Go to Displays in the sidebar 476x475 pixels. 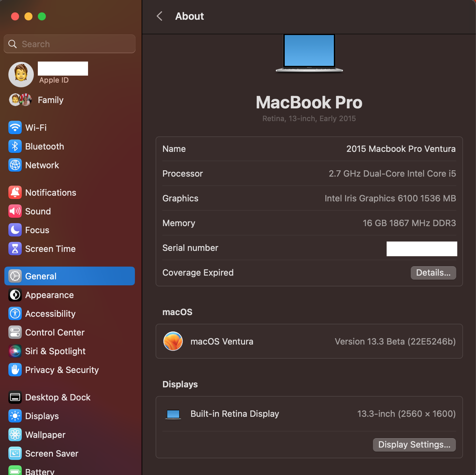click(70, 416)
